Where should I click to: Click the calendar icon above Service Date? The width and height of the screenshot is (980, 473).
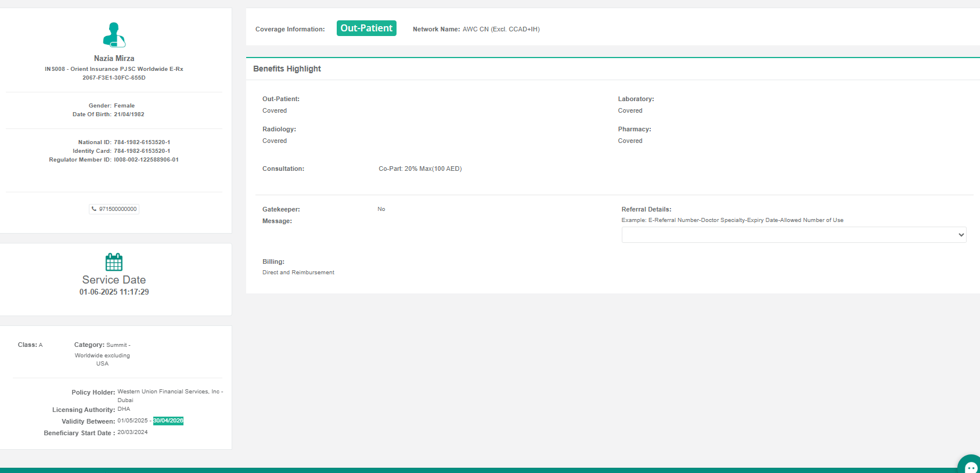[114, 262]
